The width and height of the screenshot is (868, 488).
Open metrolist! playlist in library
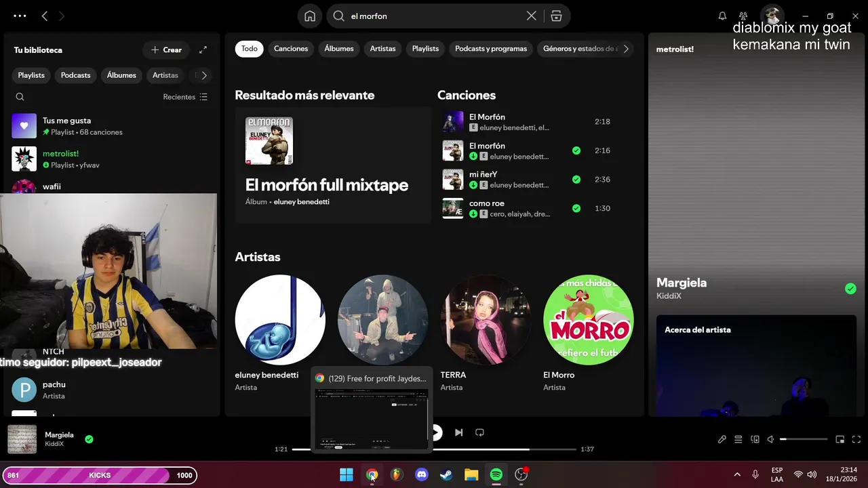tap(112, 159)
